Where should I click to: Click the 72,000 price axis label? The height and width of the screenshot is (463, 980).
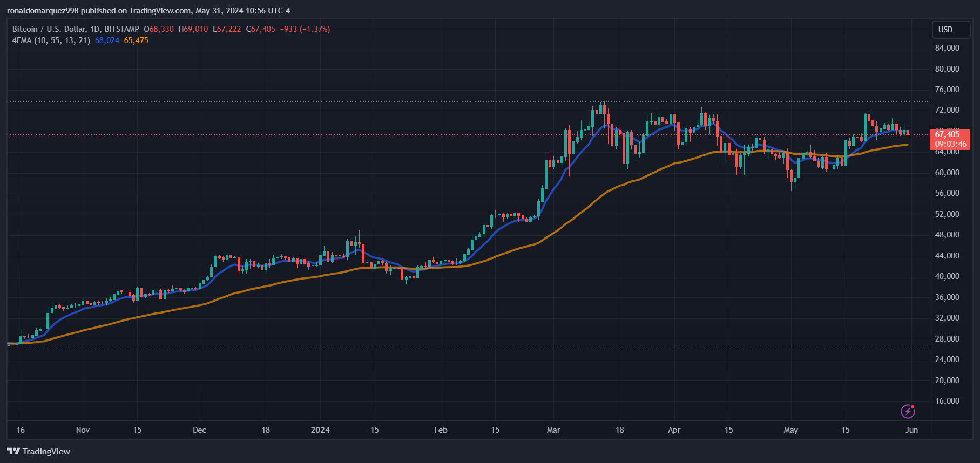tap(947, 110)
